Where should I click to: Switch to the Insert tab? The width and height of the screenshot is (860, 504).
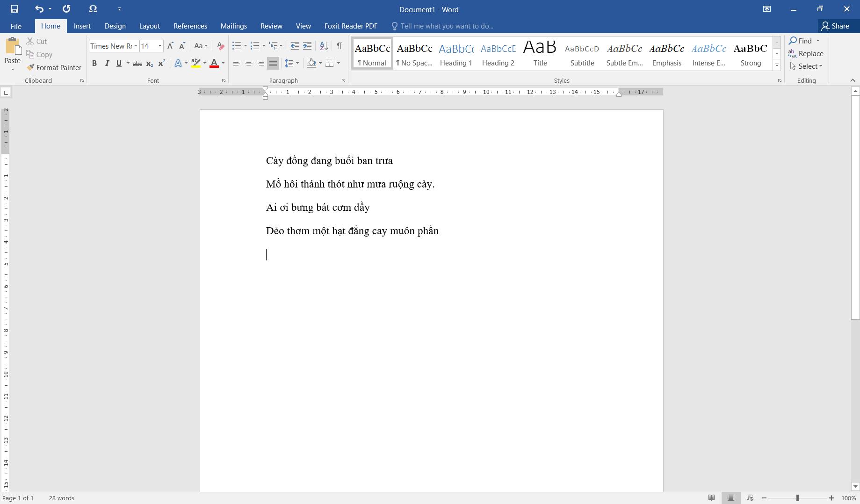point(82,26)
